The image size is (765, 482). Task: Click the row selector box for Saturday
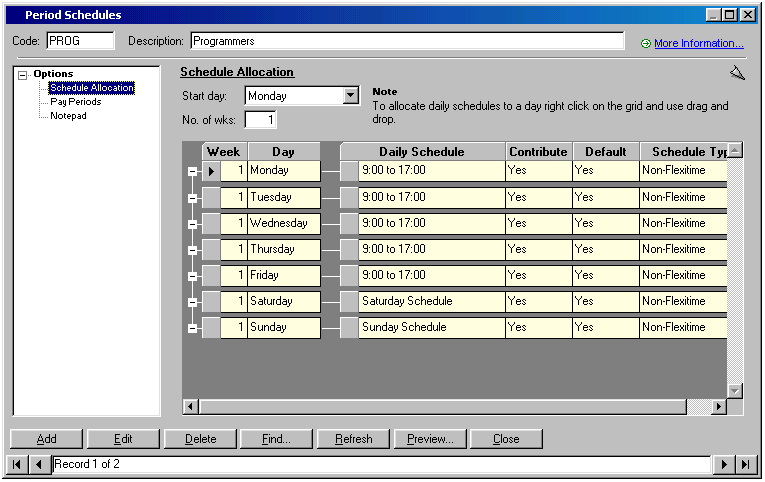tap(211, 301)
